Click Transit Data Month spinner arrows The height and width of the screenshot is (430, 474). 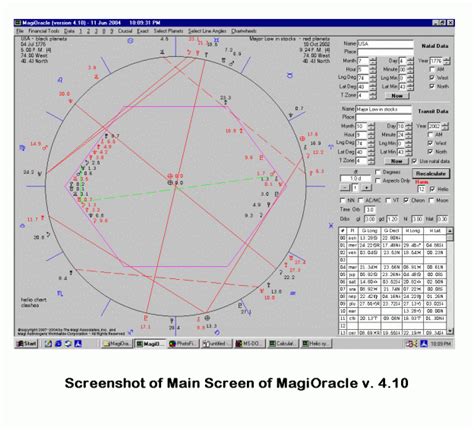coord(371,127)
